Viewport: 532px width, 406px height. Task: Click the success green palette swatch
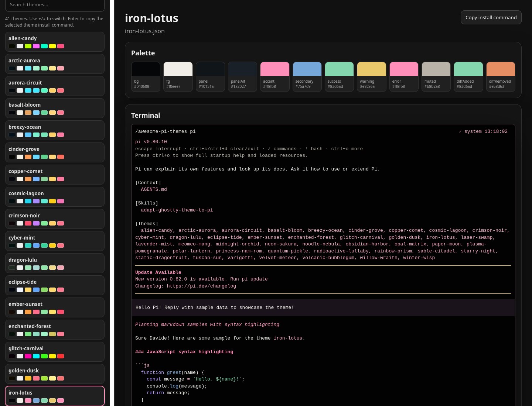pos(339,77)
